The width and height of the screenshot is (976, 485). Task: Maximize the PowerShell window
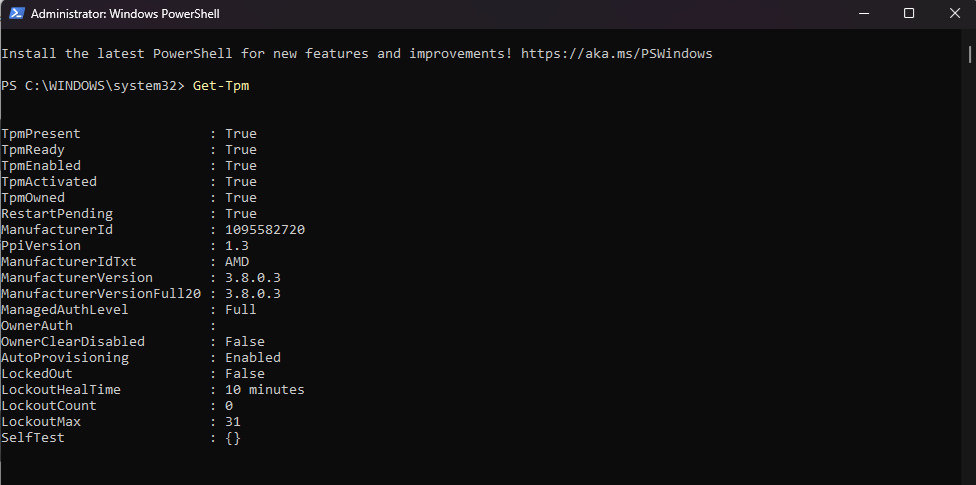tap(909, 14)
